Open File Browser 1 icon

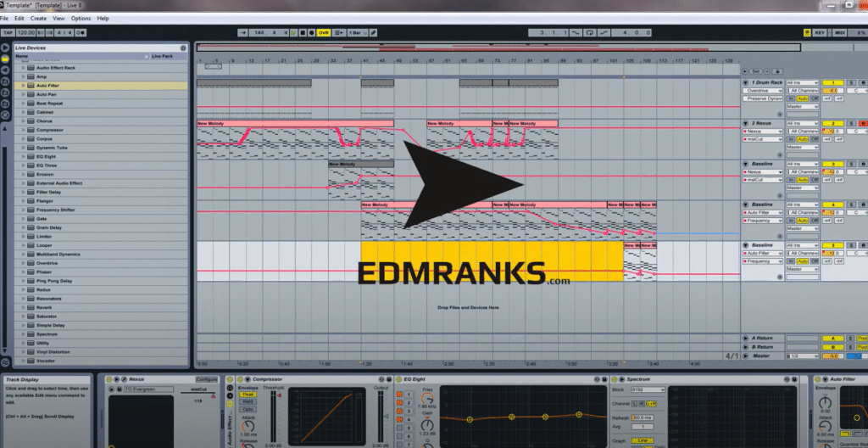pos(6,81)
